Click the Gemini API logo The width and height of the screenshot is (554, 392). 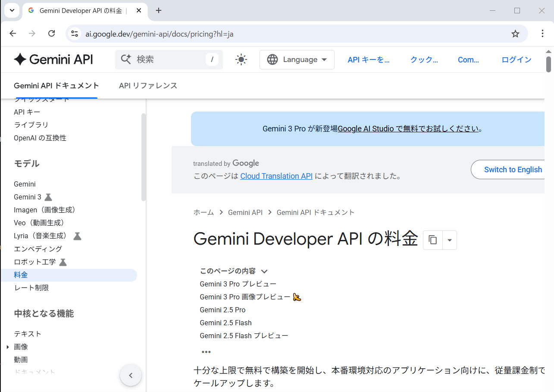[53, 59]
